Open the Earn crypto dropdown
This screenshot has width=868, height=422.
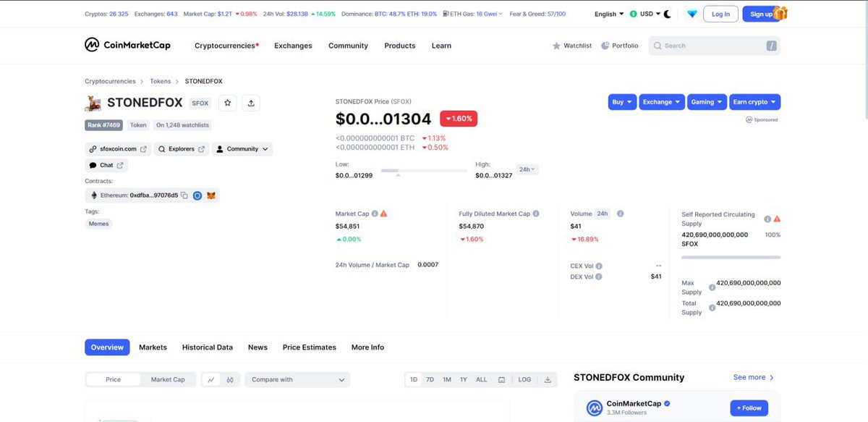click(x=754, y=102)
